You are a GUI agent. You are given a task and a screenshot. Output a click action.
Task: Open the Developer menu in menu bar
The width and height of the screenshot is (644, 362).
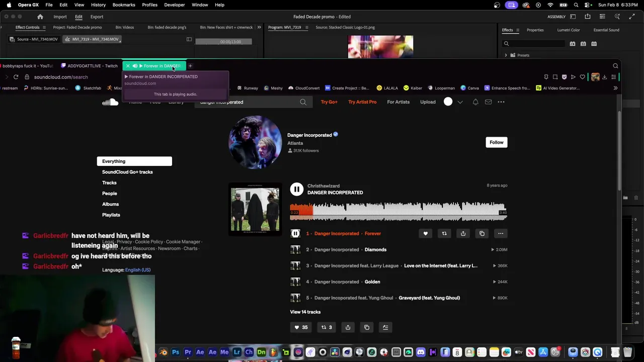click(x=175, y=5)
